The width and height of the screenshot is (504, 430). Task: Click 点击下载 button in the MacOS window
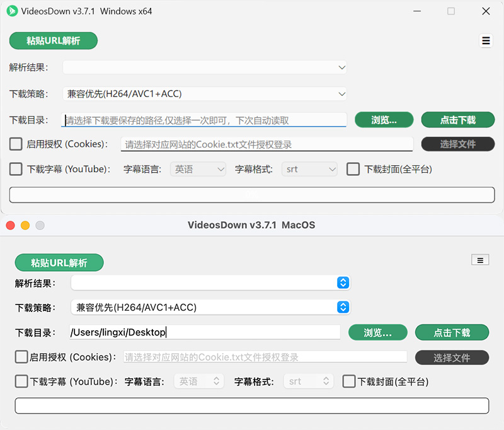[x=452, y=332]
